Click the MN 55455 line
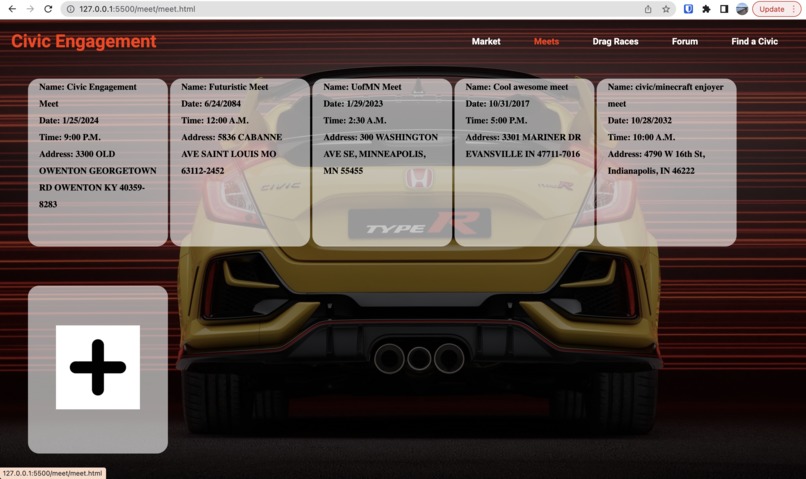This screenshot has width=806, height=479. tap(343, 171)
